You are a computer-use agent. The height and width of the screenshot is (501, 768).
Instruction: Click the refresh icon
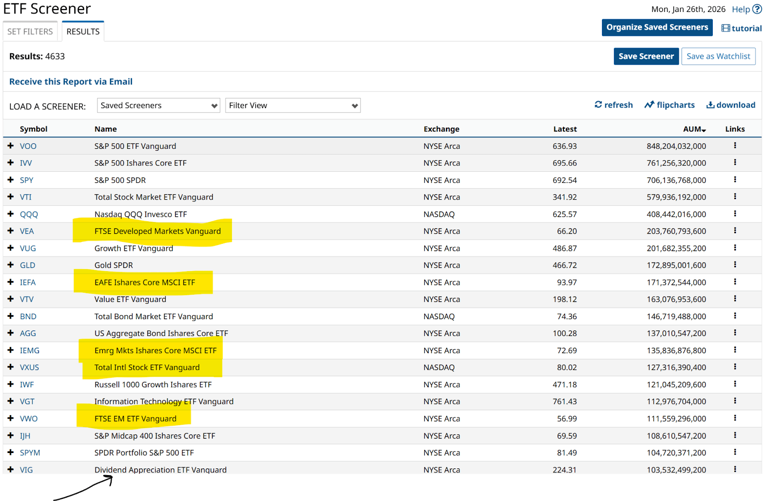[x=598, y=105]
